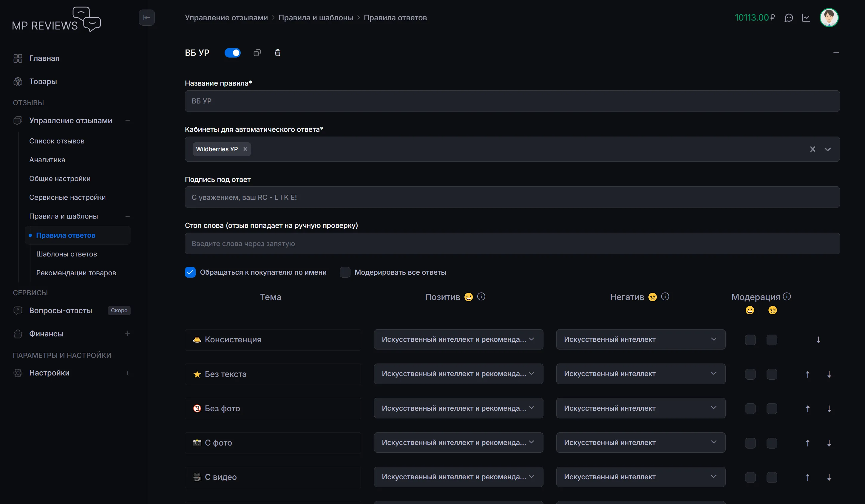Go to Список отзывов menu item
The image size is (865, 504).
(57, 141)
